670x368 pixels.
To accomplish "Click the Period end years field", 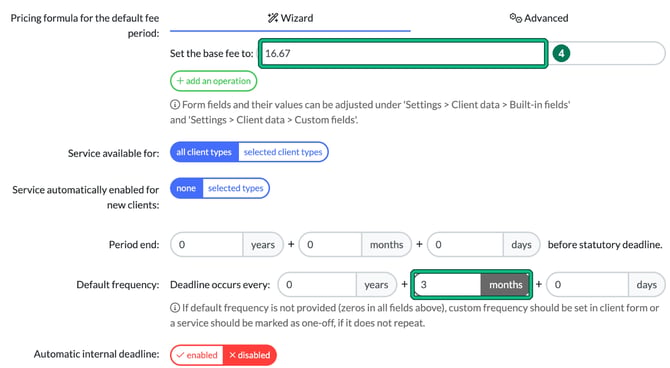I will pos(207,244).
